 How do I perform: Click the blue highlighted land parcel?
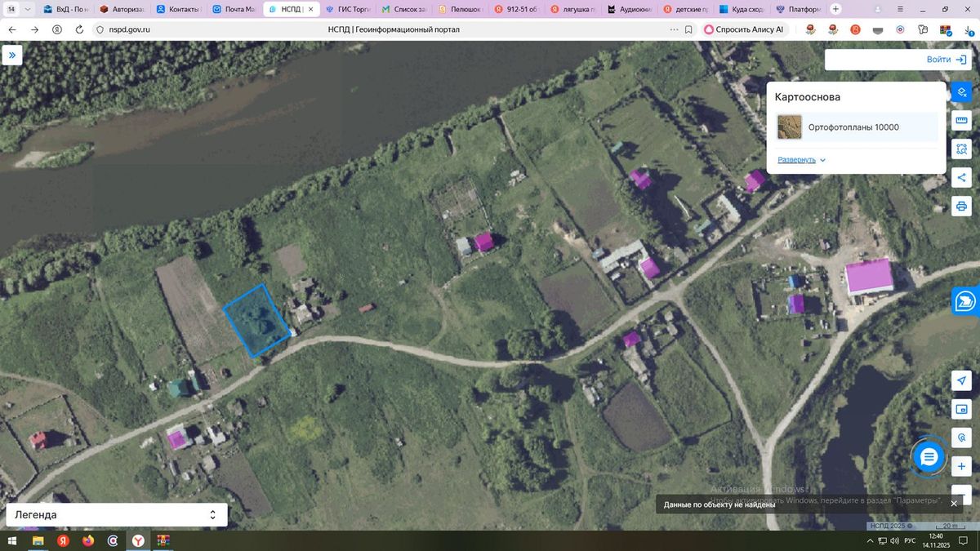pos(257,320)
